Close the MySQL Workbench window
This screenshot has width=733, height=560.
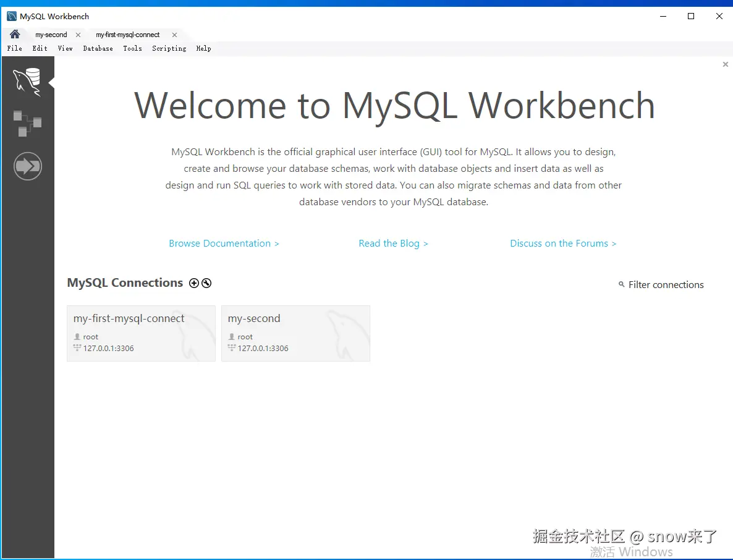tap(719, 16)
